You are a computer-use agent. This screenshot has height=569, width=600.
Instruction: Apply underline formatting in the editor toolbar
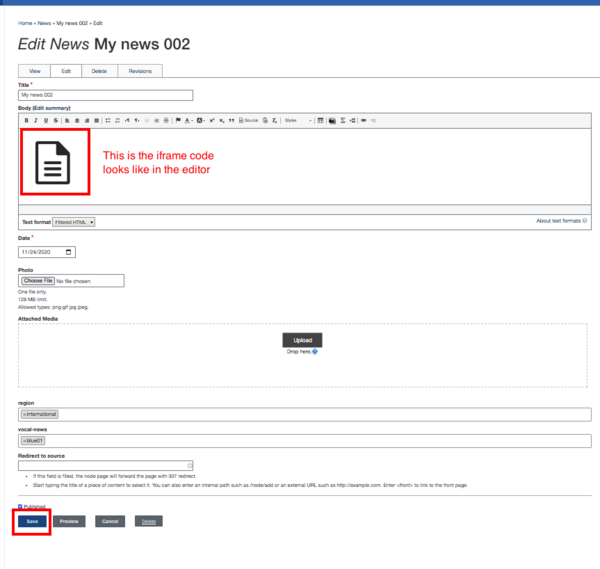click(45, 120)
